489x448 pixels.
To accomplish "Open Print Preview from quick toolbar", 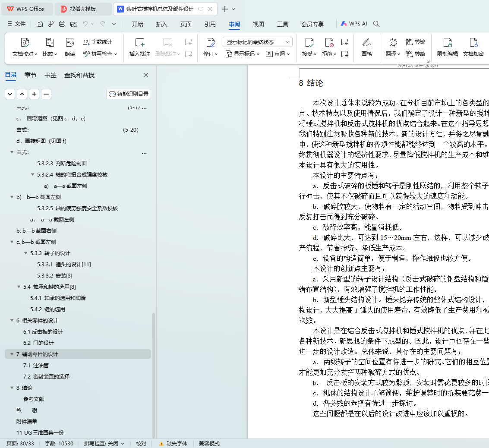I will [74, 24].
